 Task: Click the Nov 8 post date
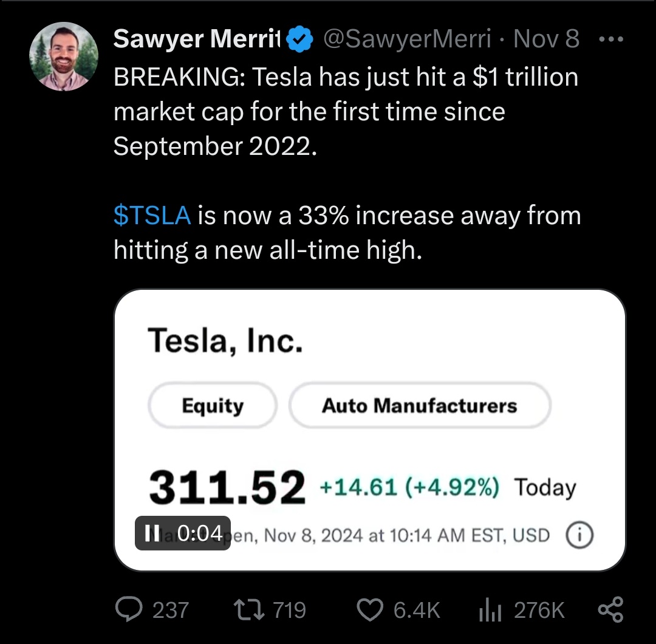[x=546, y=39]
